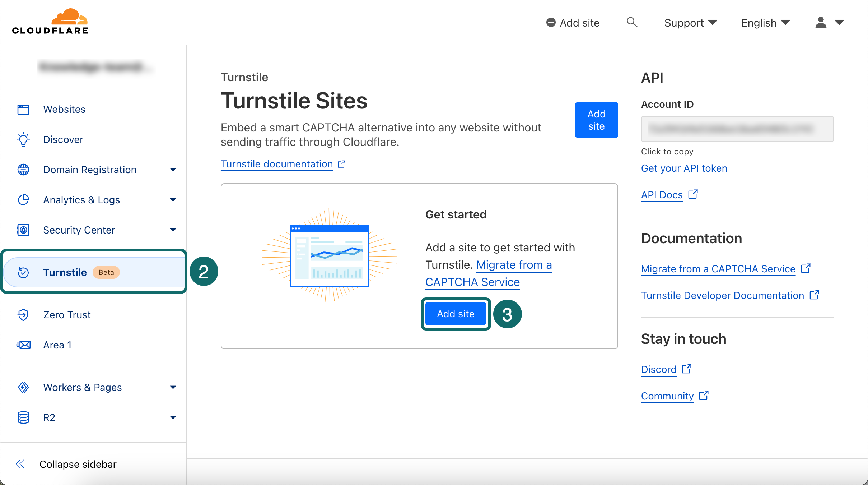Viewport: 868px width, 485px height.
Task: Click the search magnifier icon in header
Action: point(632,22)
